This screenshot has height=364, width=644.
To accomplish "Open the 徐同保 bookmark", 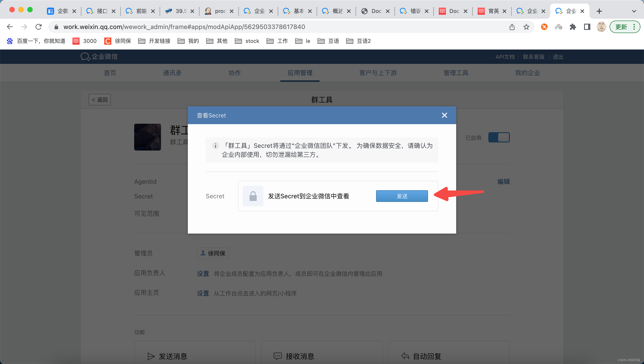I will tap(118, 41).
